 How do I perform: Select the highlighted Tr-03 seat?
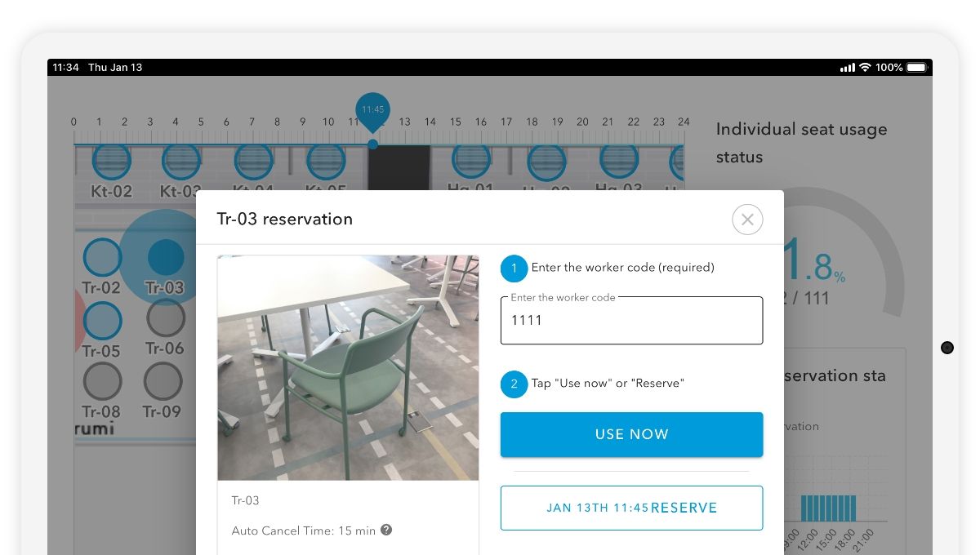coord(166,257)
